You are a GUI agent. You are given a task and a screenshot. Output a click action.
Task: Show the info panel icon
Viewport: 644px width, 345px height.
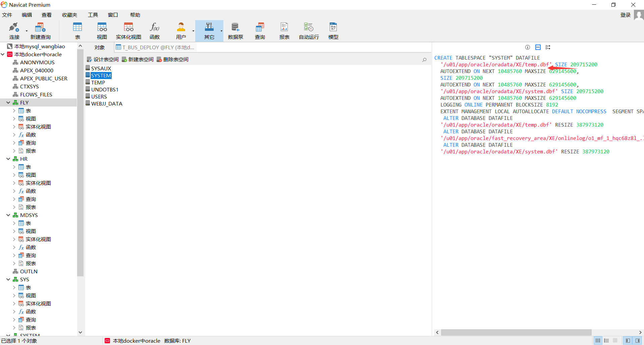tap(528, 47)
